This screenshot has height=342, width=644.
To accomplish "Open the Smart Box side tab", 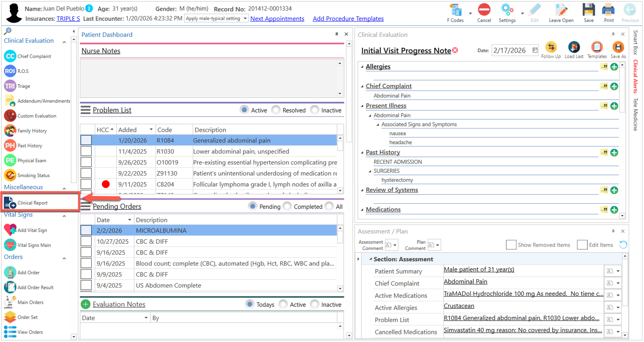I will tap(635, 43).
